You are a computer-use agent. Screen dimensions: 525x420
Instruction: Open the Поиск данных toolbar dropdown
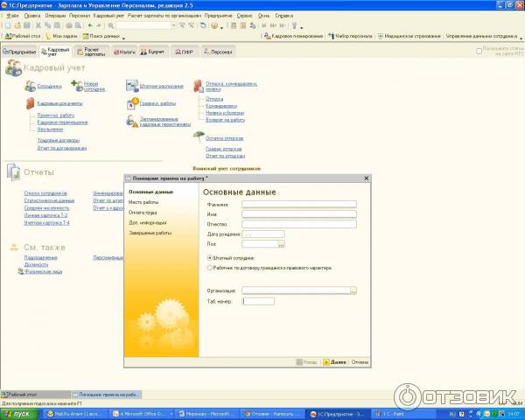124,36
